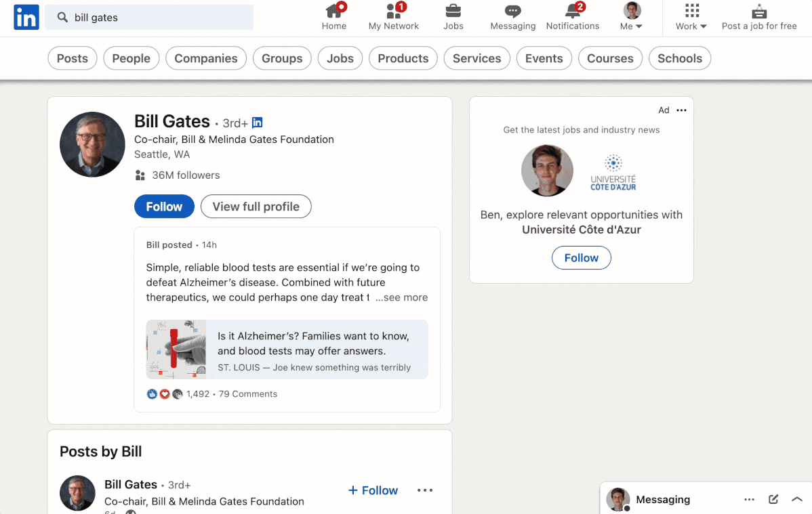Click View full profile button

pos(256,207)
